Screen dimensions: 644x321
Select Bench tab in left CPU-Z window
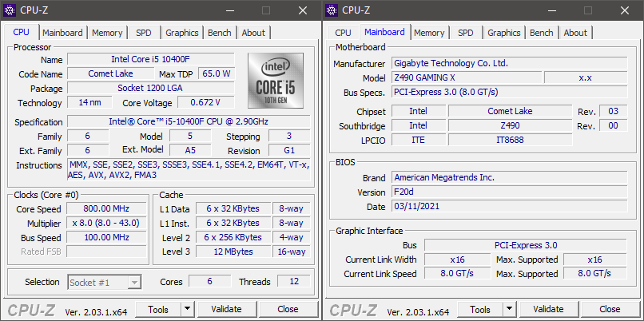coord(219,33)
